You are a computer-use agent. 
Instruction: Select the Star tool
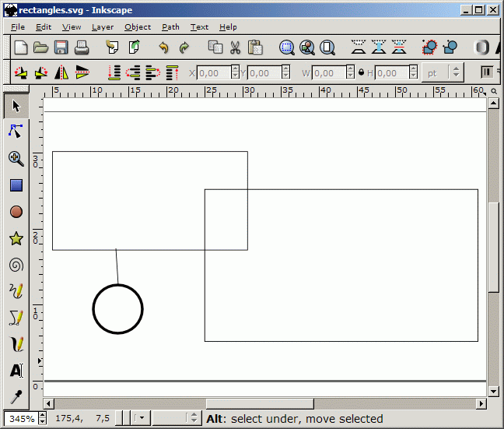point(16,238)
